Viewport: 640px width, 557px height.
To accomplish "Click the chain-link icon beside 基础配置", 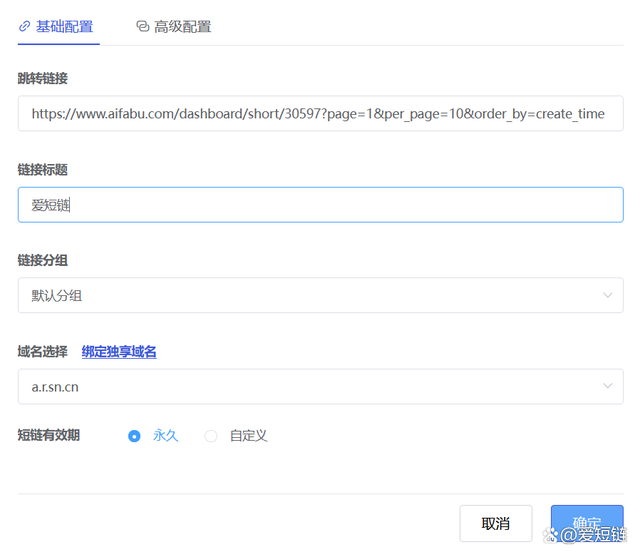I will 24,27.
